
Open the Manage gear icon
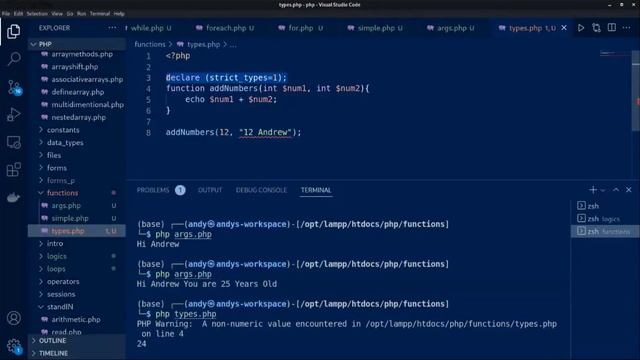(13, 346)
